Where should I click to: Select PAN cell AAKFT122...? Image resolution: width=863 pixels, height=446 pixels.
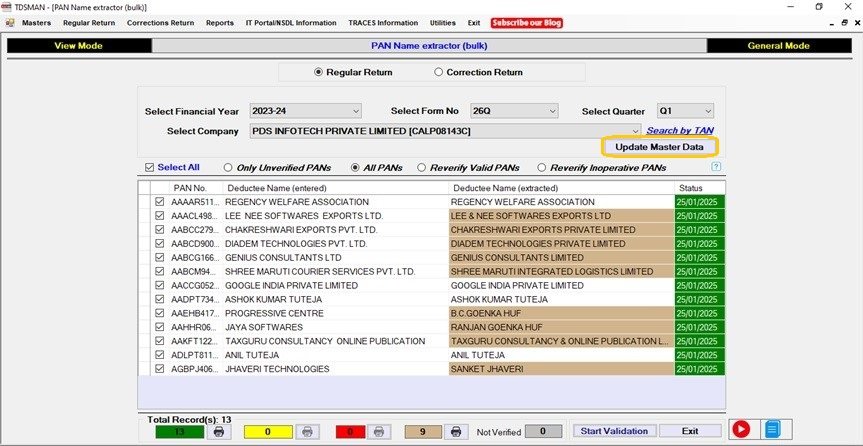pos(195,341)
